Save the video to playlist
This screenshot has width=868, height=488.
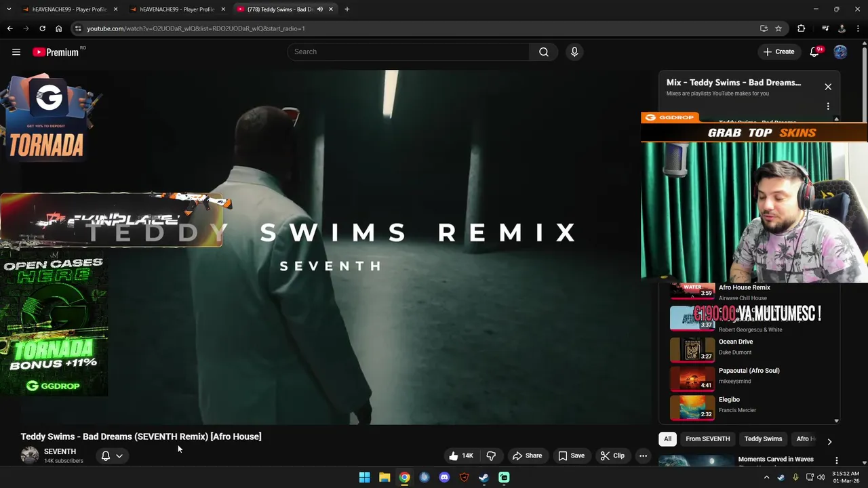coord(571,455)
